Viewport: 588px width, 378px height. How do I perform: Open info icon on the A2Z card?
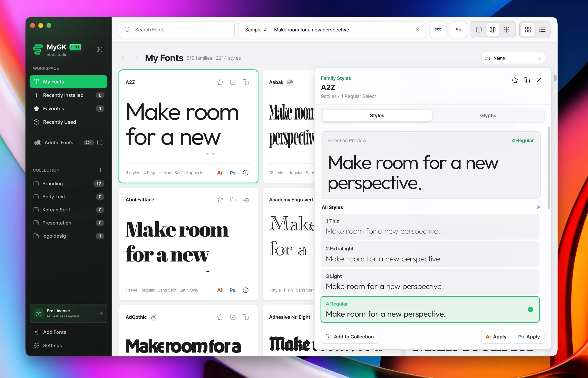pos(246,173)
